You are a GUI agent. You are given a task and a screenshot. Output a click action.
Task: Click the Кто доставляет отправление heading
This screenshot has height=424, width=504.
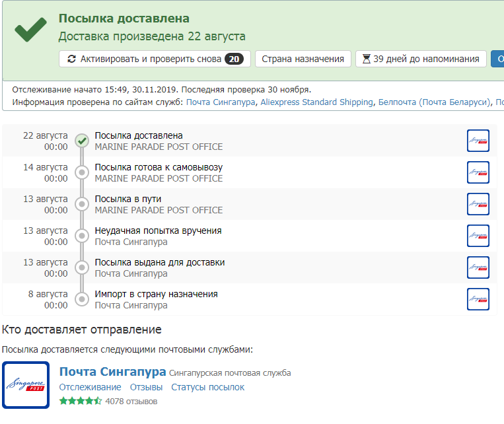tap(82, 330)
